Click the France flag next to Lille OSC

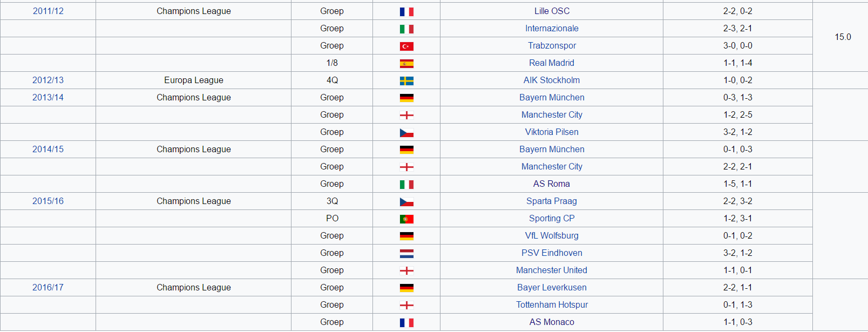coord(406,12)
